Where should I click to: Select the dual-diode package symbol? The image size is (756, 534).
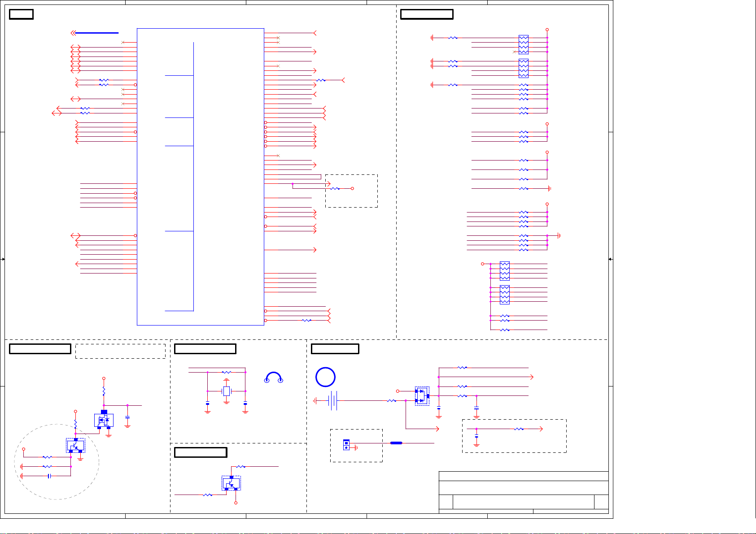[x=422, y=396]
